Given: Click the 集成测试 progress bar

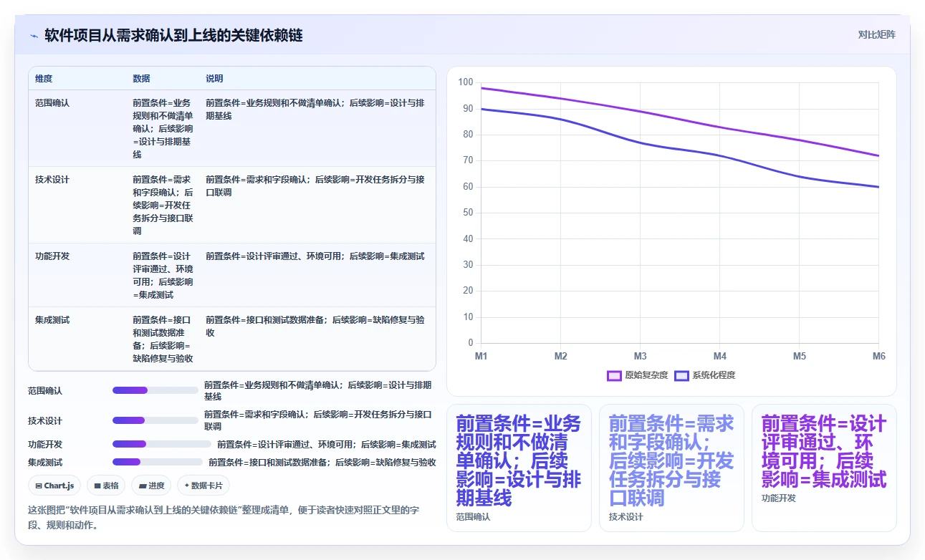Looking at the screenshot, I should click(158, 462).
